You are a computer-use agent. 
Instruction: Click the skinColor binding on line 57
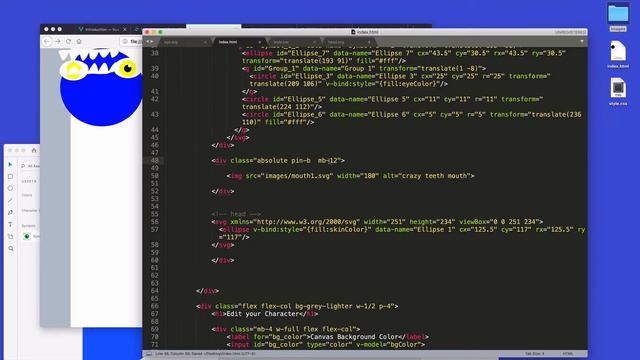(312, 229)
